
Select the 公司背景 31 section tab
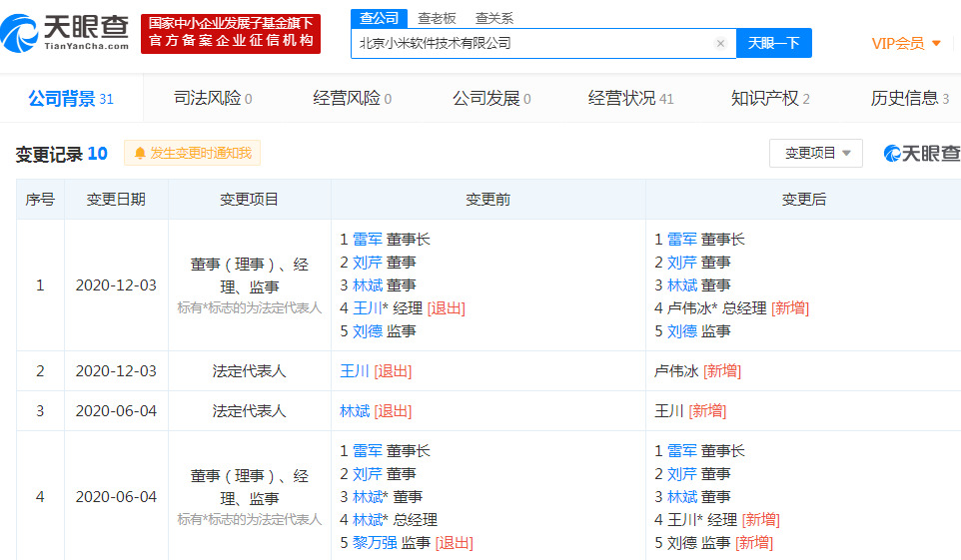coord(71,98)
